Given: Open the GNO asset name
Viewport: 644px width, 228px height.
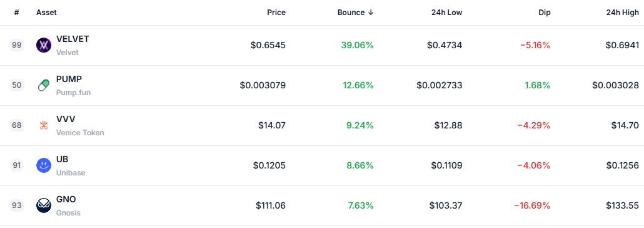Looking at the screenshot, I should point(66,199).
